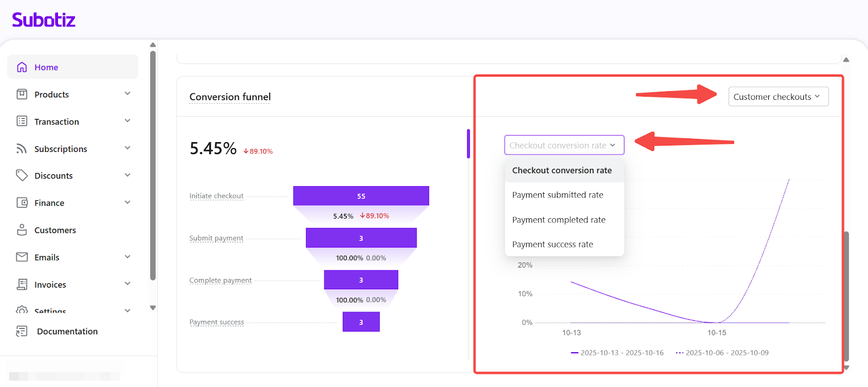The width and height of the screenshot is (868, 387).
Task: Toggle the 2025-10-06 - 2025-10-09 legend series
Action: click(722, 353)
